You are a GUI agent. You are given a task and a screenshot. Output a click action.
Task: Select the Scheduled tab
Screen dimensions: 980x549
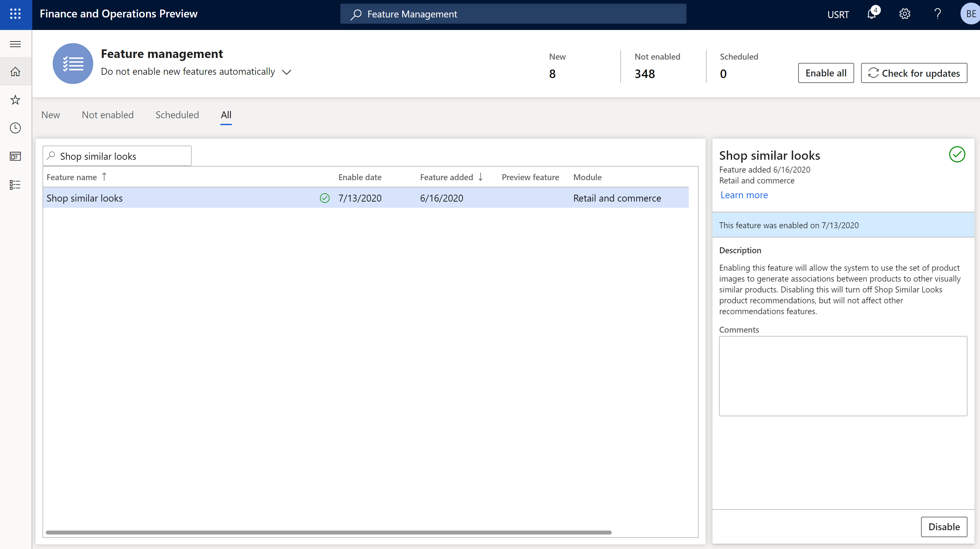177,114
